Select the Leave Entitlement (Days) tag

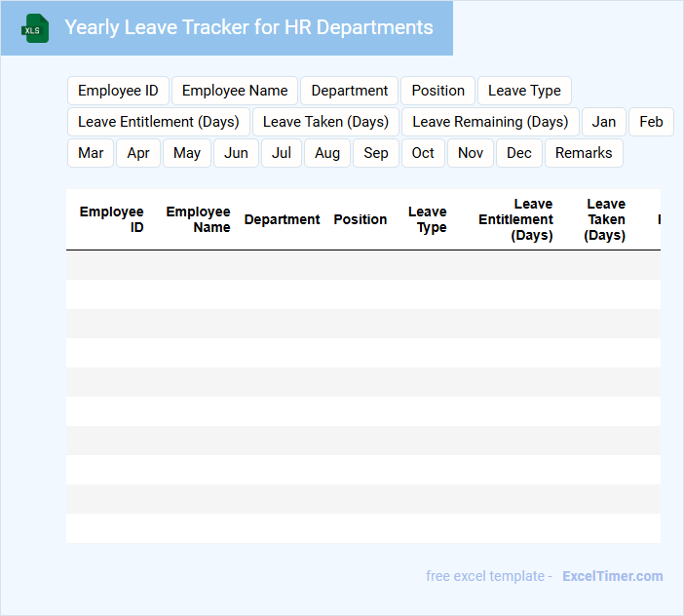(159, 122)
